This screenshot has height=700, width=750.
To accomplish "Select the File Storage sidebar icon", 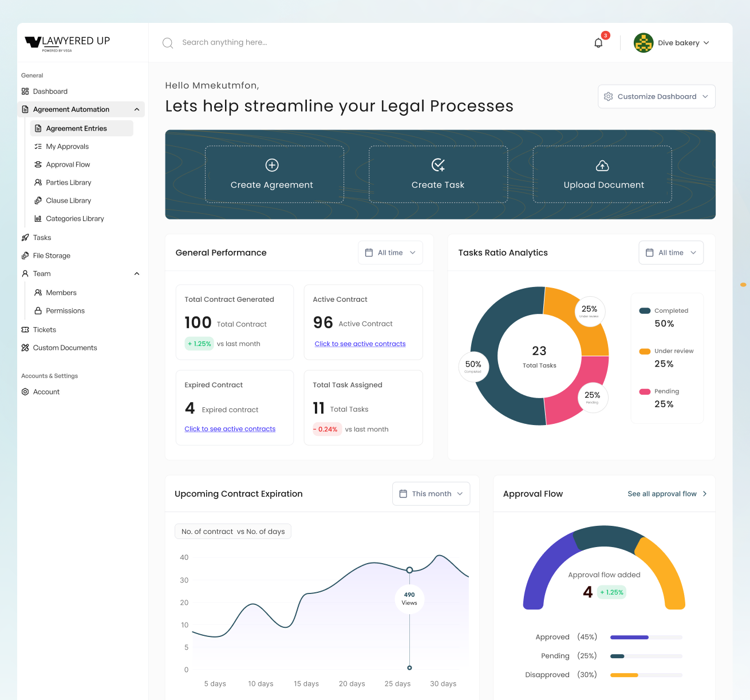I will coord(25,255).
